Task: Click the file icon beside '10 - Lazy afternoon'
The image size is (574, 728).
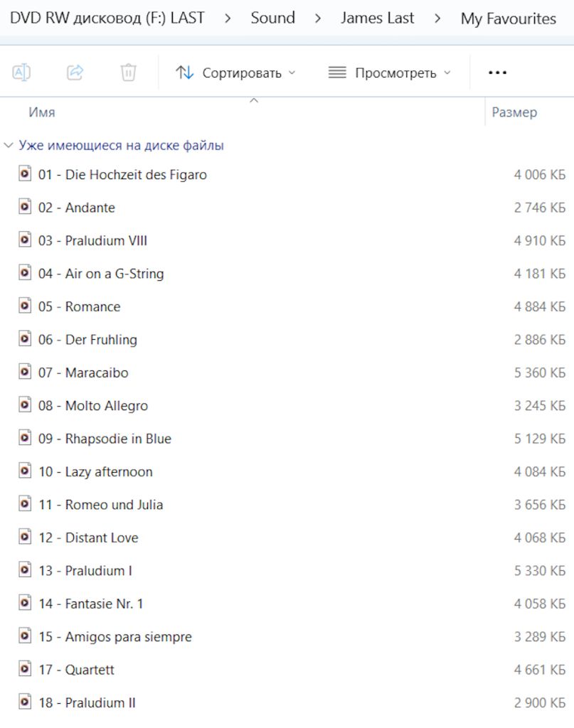Action: point(25,471)
